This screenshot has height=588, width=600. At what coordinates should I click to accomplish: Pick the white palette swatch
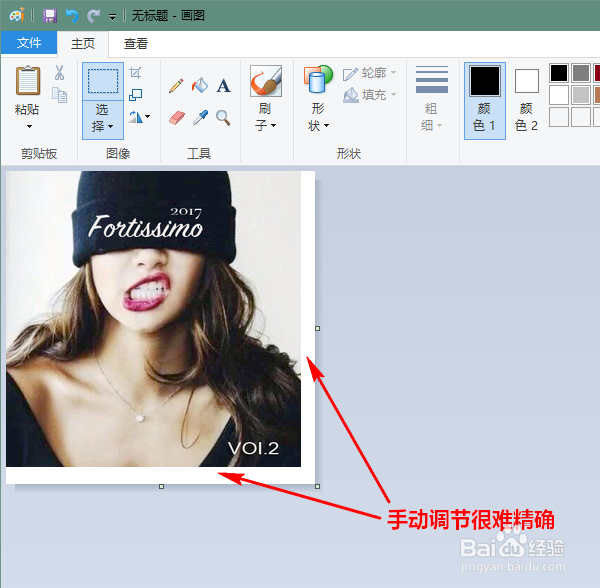coord(559,95)
